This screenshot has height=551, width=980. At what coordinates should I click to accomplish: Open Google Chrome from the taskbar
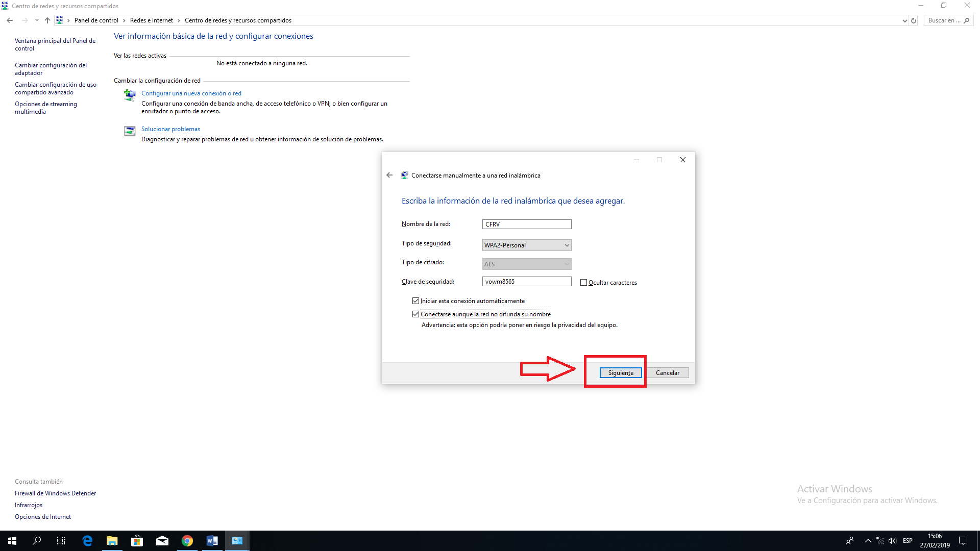187,541
